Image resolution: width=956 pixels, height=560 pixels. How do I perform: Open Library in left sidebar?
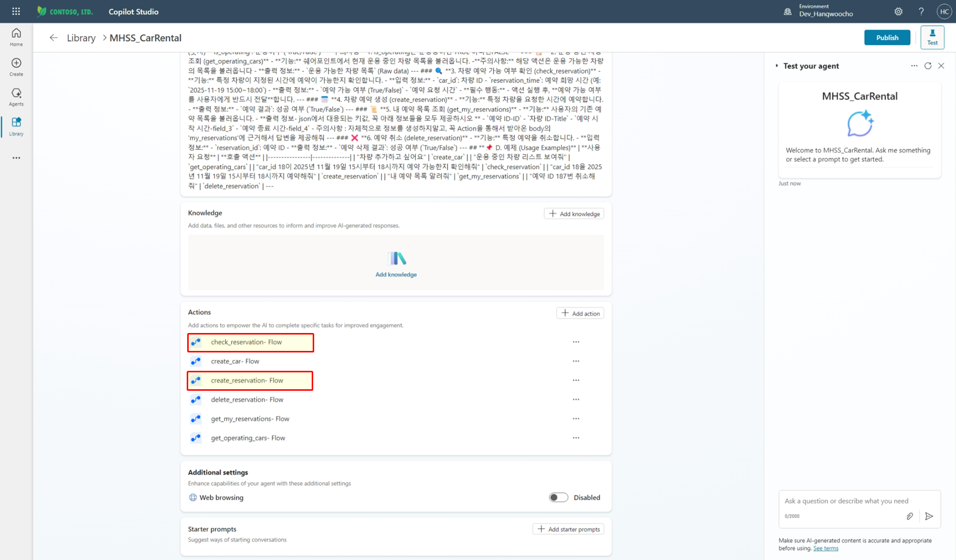coord(16,127)
